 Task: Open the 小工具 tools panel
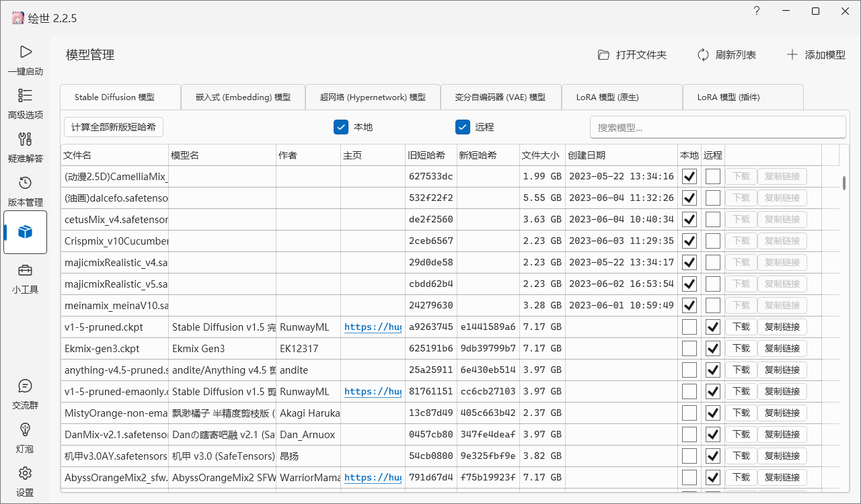(x=25, y=279)
